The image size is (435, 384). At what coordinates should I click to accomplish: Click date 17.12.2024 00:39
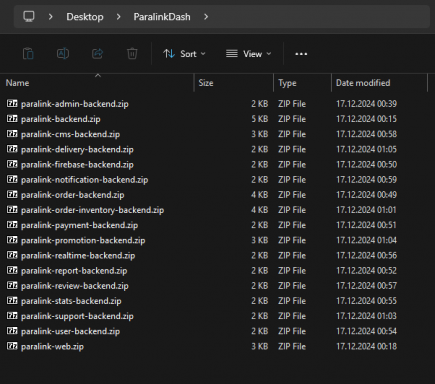[366, 104]
